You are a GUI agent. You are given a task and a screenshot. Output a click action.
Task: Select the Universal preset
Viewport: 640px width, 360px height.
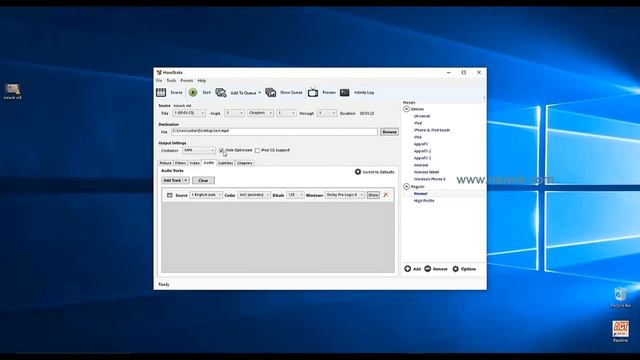pyautogui.click(x=422, y=116)
